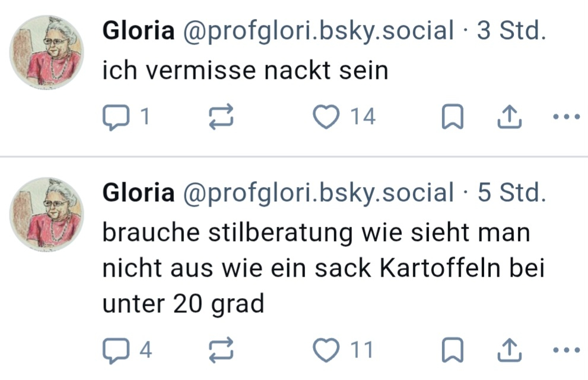This screenshot has width=588, height=380.
Task: Open the Gloria display name on the 3 Std. post
Action: (139, 31)
